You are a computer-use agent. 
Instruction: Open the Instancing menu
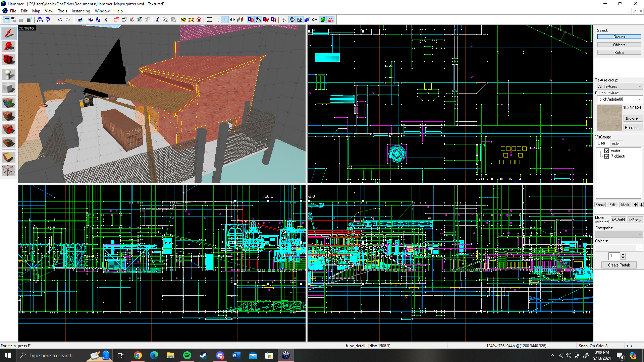pyautogui.click(x=81, y=11)
